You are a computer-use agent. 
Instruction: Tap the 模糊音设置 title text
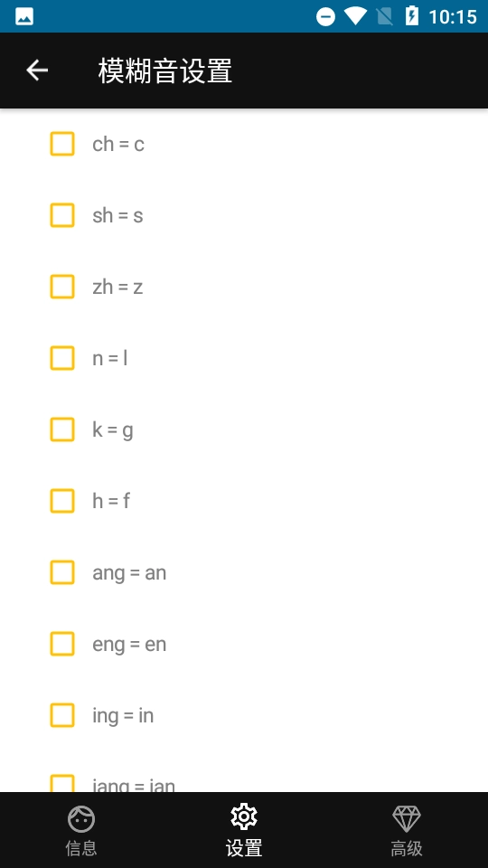[x=164, y=71]
